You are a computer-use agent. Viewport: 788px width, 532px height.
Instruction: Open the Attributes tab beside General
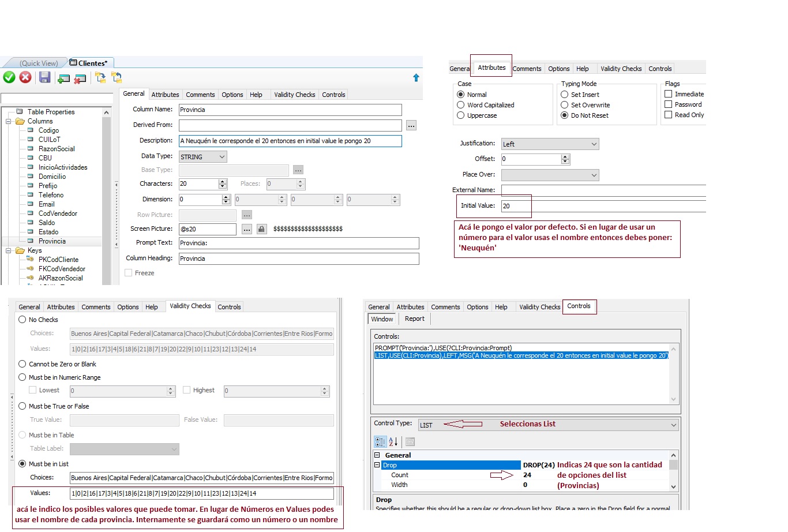pos(165,95)
